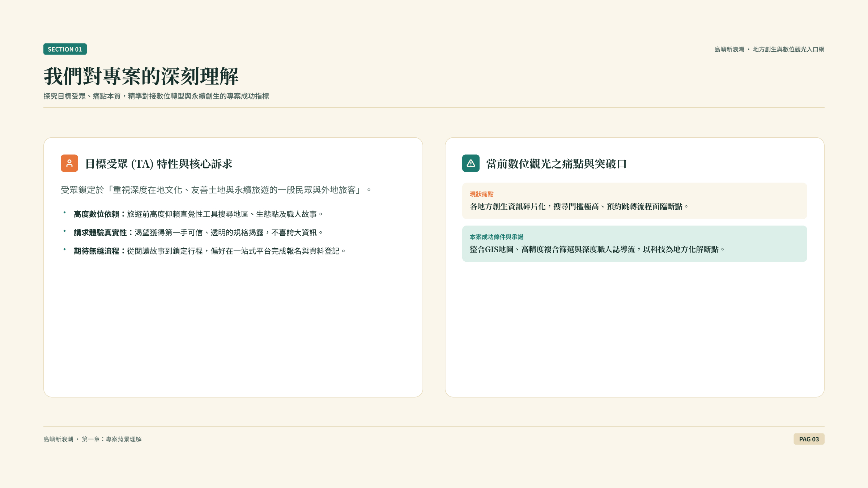Select the sentence starting with 各地方創生資訊碎片化
This screenshot has width=868, height=488.
click(x=579, y=206)
